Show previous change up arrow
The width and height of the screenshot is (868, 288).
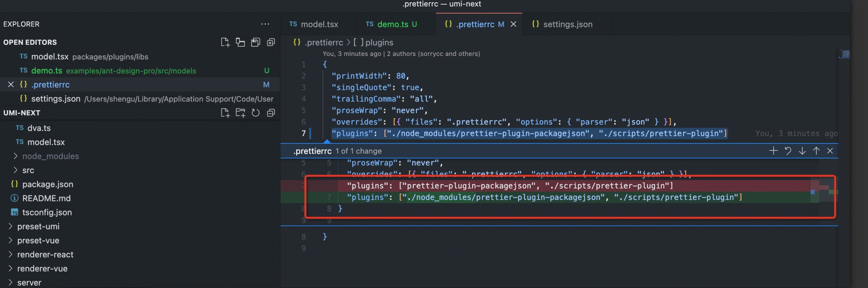click(x=816, y=150)
